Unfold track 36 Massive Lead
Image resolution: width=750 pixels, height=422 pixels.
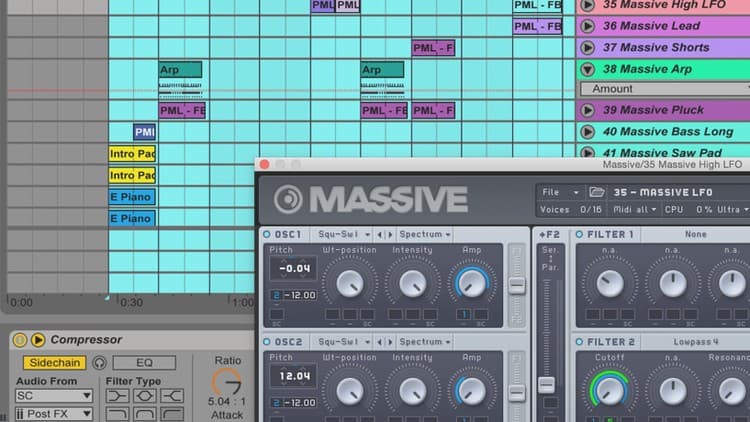point(587,26)
